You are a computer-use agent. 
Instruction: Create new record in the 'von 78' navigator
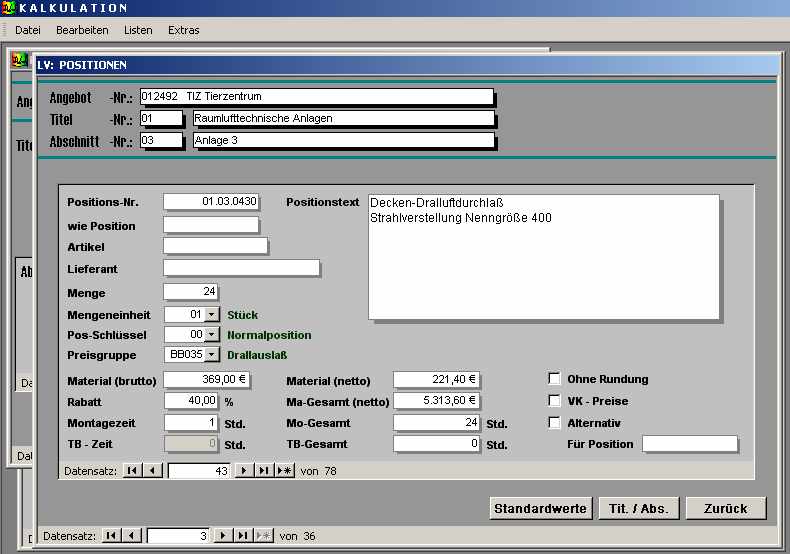point(285,470)
